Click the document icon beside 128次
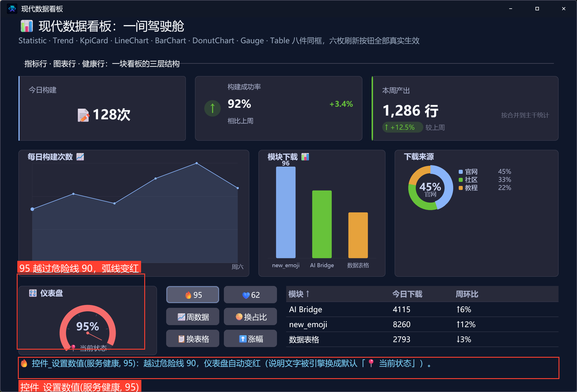 pyautogui.click(x=83, y=115)
